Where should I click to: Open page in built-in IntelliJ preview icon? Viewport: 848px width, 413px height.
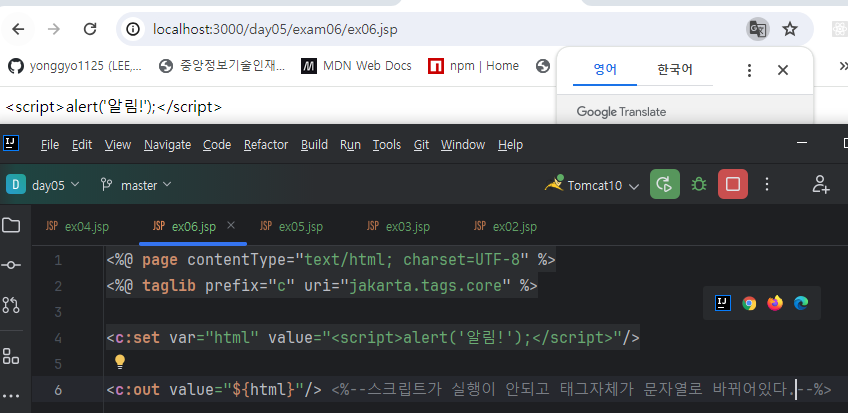tap(723, 303)
